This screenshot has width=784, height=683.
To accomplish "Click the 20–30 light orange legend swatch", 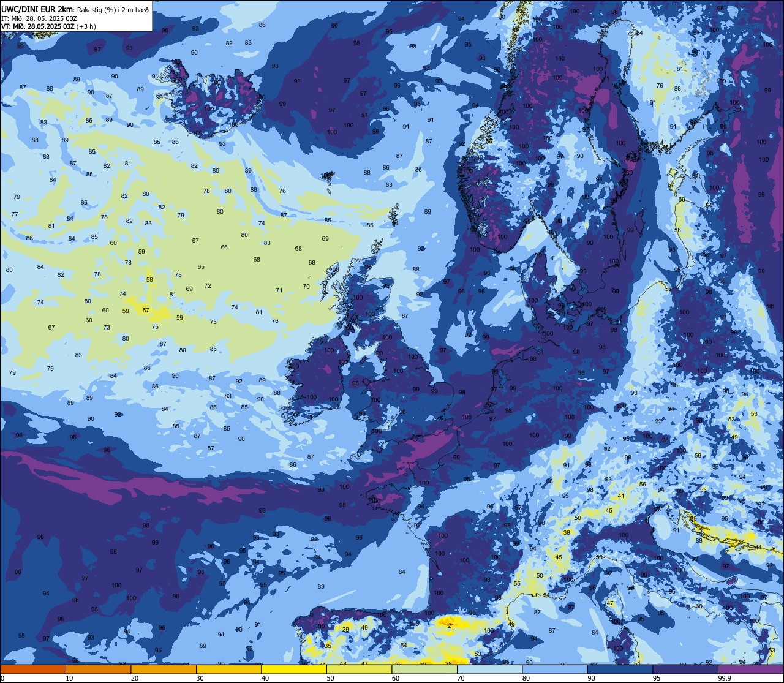I will point(164,669).
